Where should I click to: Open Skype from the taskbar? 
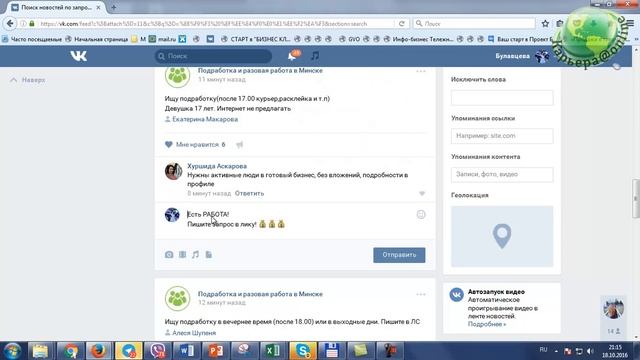(302, 351)
